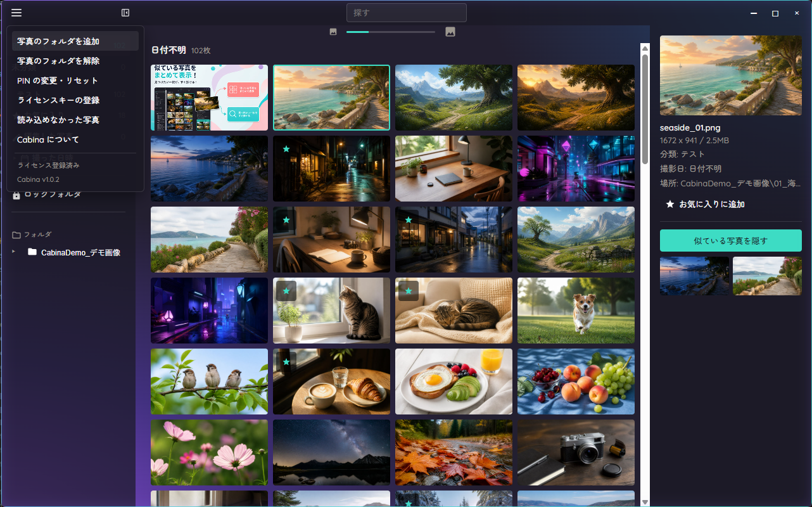Click the small-thumbnail icon beside the size slider
This screenshot has height=507, width=812.
(x=333, y=32)
